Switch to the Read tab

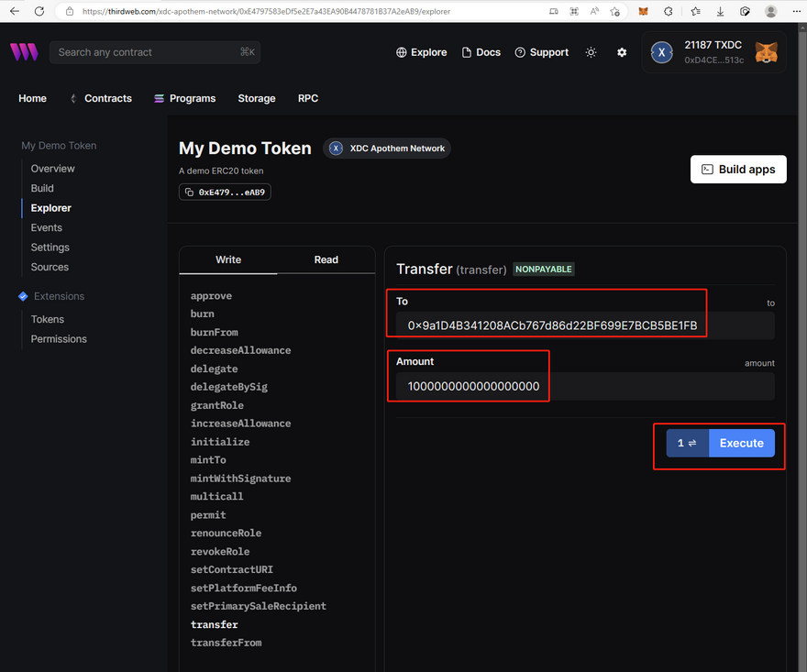click(x=326, y=259)
